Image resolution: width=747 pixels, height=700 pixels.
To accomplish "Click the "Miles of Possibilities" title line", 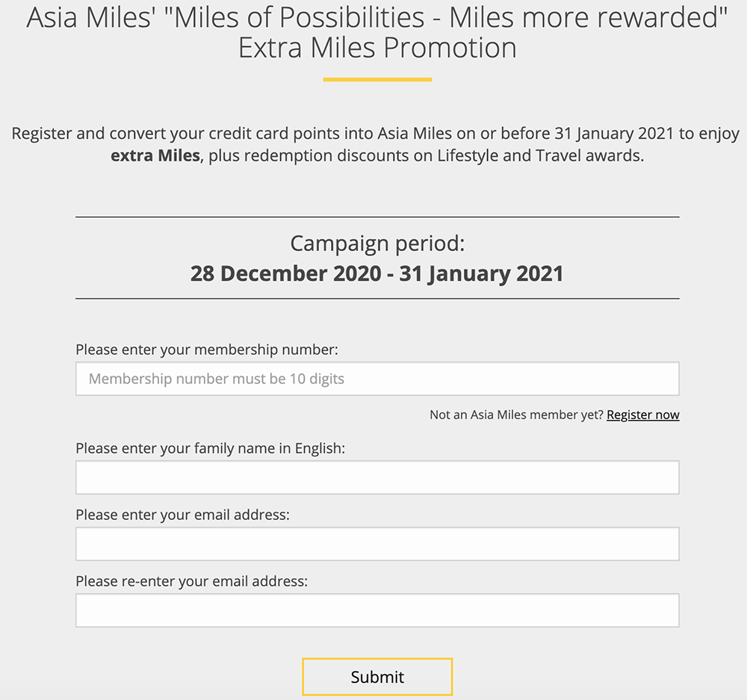I will (x=377, y=16).
